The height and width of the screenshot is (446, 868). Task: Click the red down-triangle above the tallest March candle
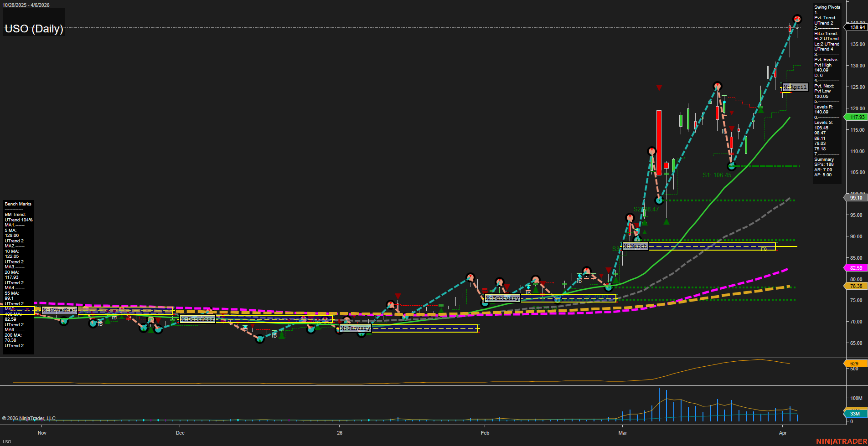coord(659,87)
